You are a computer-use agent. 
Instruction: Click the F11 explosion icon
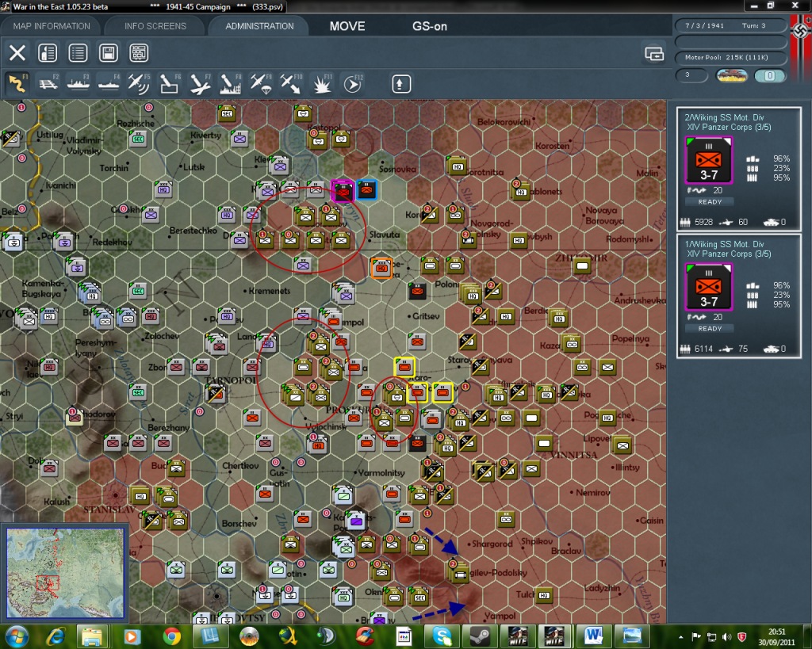pos(322,84)
